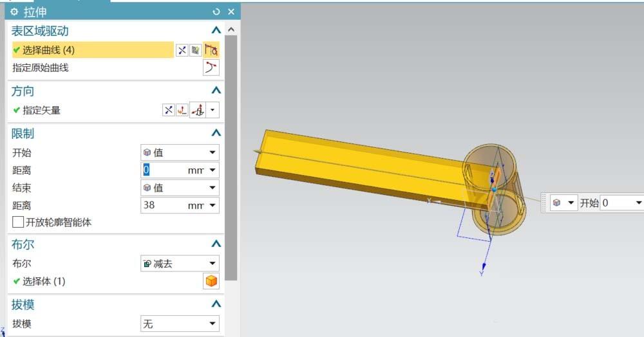Image resolution: width=644 pixels, height=337 pixels.
Task: Close the 拉伸 dialog
Action: point(231,12)
